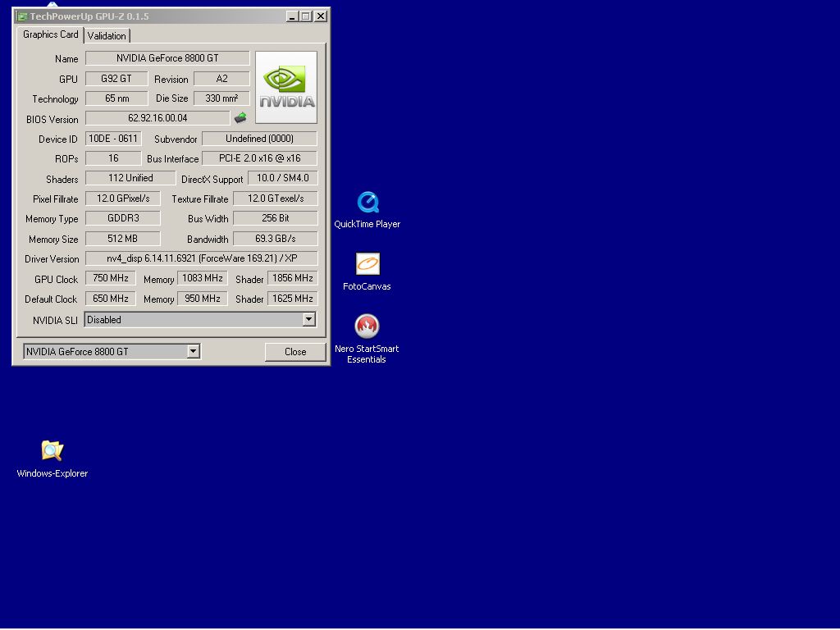840x630 pixels.
Task: Click Memory Size value 512 MB
Action: pyautogui.click(x=123, y=239)
